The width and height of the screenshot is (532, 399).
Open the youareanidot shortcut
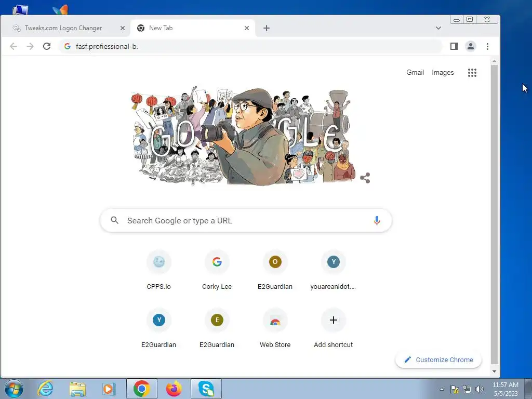coord(333,271)
